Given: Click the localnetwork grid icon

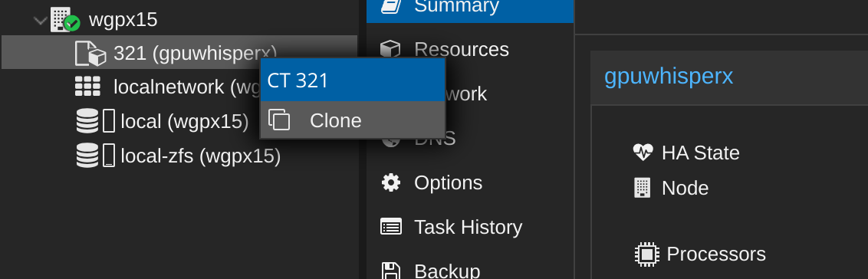Looking at the screenshot, I should (87, 87).
